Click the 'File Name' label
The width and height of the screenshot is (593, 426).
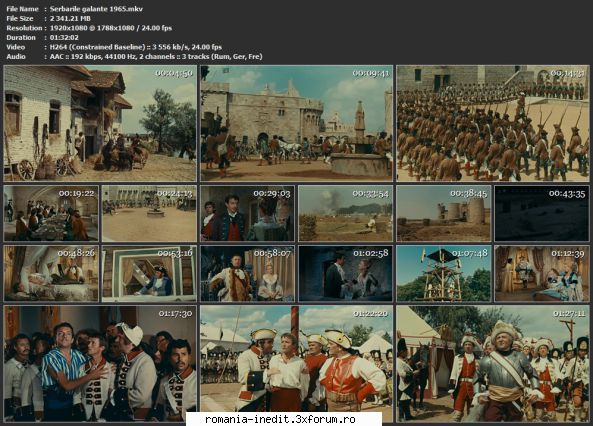point(22,9)
